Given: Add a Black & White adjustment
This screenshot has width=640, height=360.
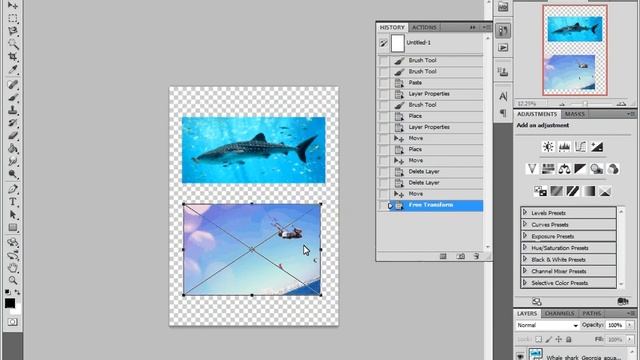Looking at the screenshot, I should pos(580,169).
